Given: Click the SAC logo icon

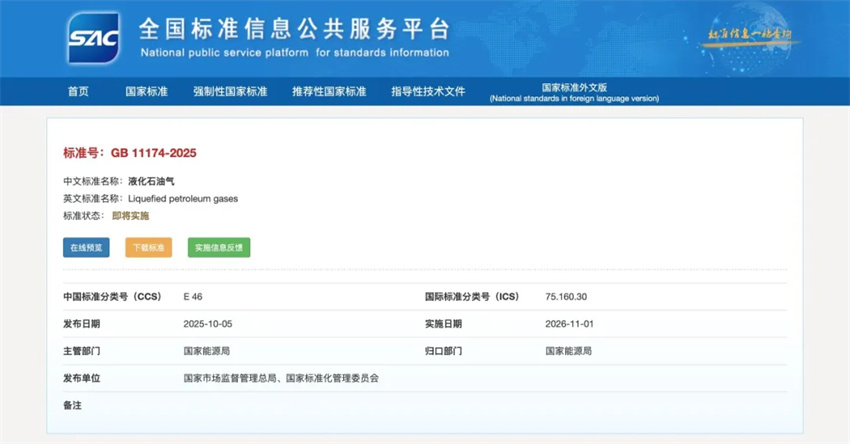Looking at the screenshot, I should tap(93, 38).
